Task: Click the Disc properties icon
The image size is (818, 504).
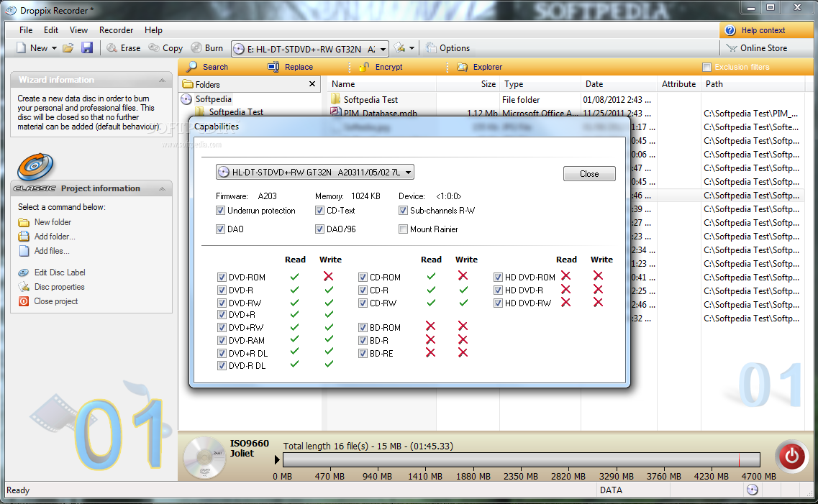Action: point(24,287)
